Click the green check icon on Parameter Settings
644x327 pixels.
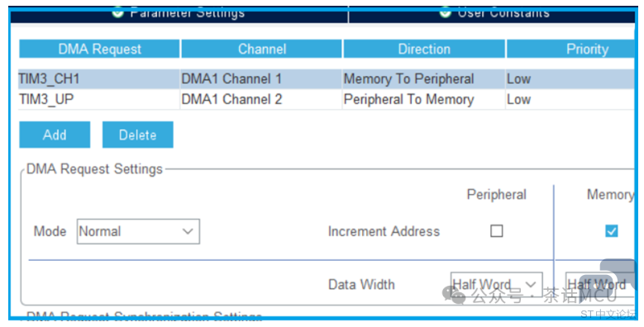click(118, 12)
